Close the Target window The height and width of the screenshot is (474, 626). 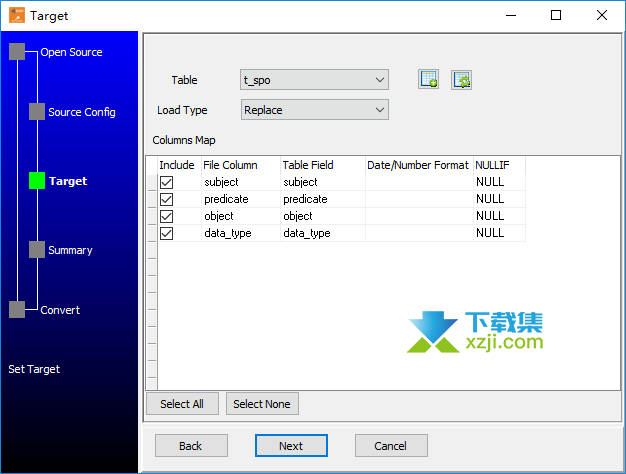pos(601,16)
